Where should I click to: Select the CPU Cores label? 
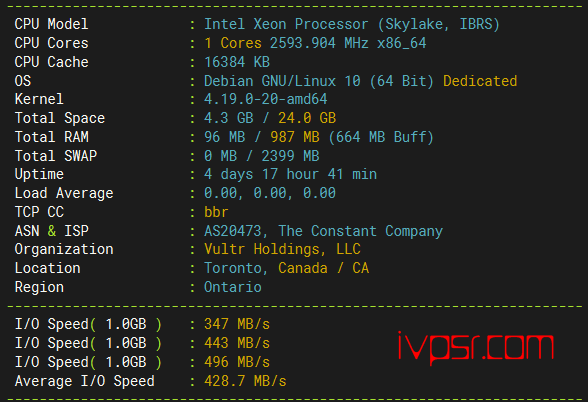click(x=51, y=43)
